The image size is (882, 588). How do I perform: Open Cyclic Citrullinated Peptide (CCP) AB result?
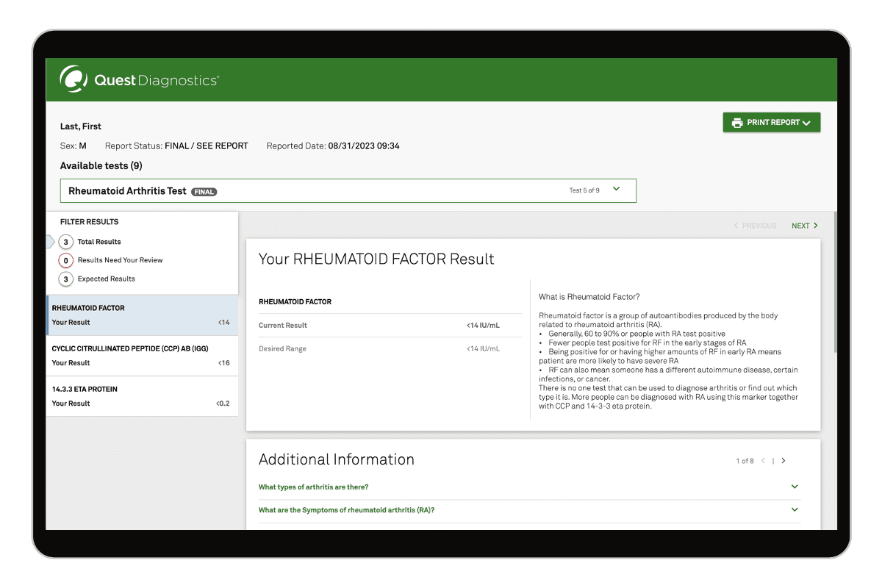(141, 356)
